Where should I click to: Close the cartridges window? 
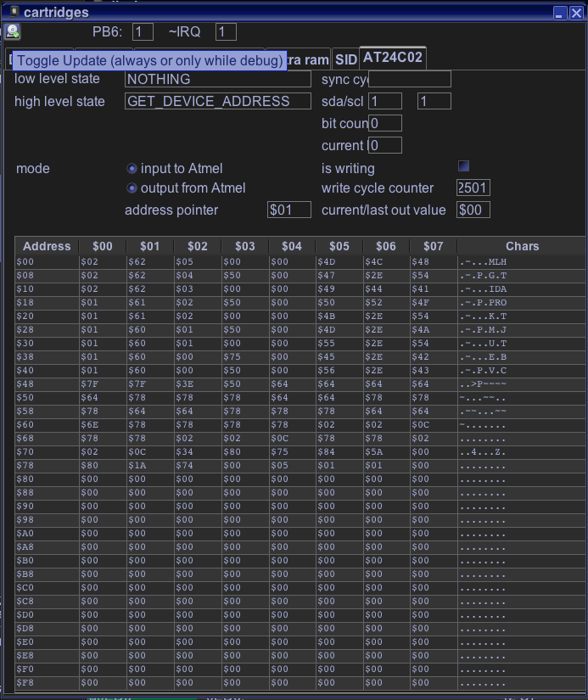(x=577, y=13)
